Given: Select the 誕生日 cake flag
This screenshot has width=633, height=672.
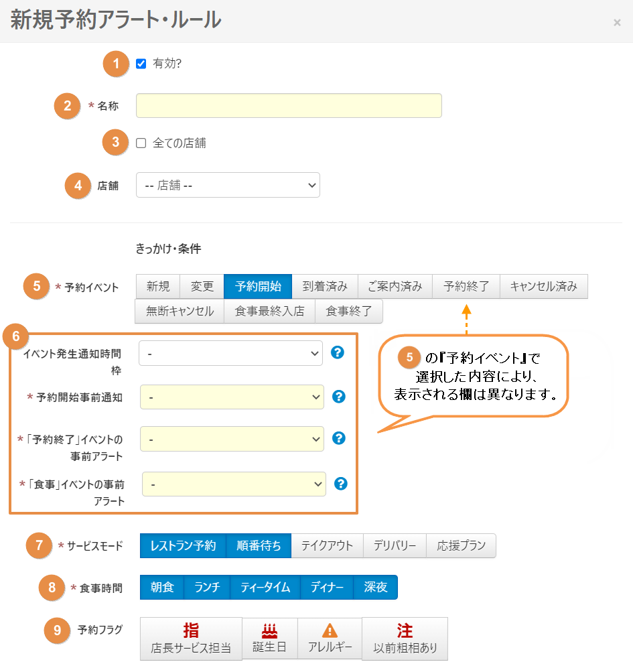Looking at the screenshot, I should (x=269, y=638).
